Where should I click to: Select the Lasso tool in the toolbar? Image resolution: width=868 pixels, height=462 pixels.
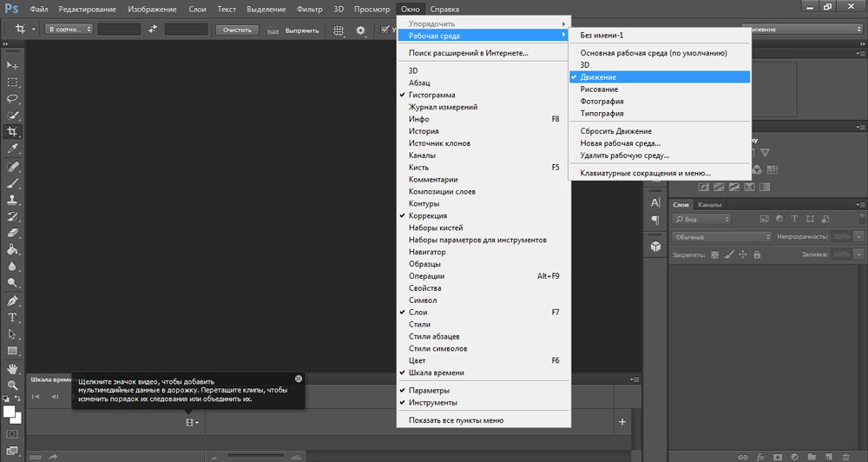pos(13,99)
